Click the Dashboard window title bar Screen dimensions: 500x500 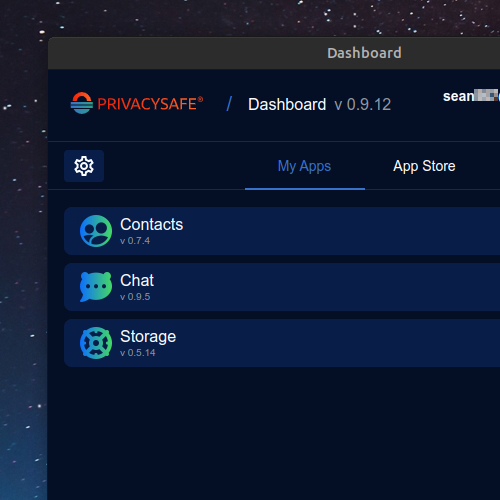click(x=274, y=53)
